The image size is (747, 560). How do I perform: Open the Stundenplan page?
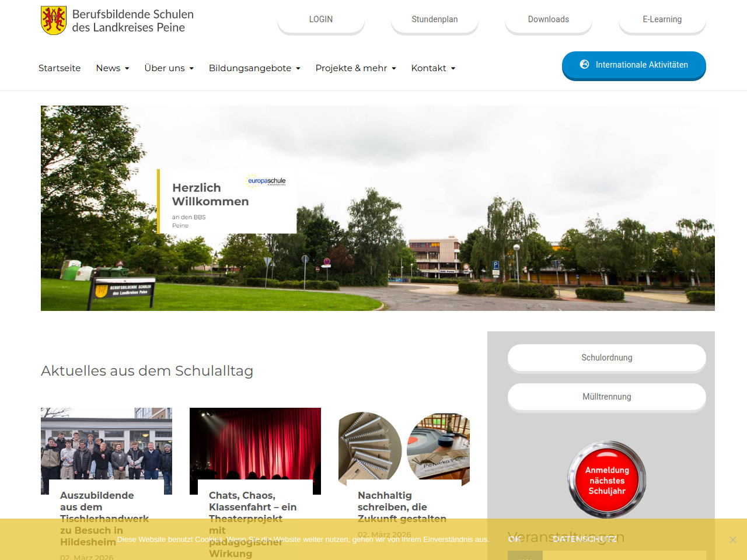tap(435, 19)
